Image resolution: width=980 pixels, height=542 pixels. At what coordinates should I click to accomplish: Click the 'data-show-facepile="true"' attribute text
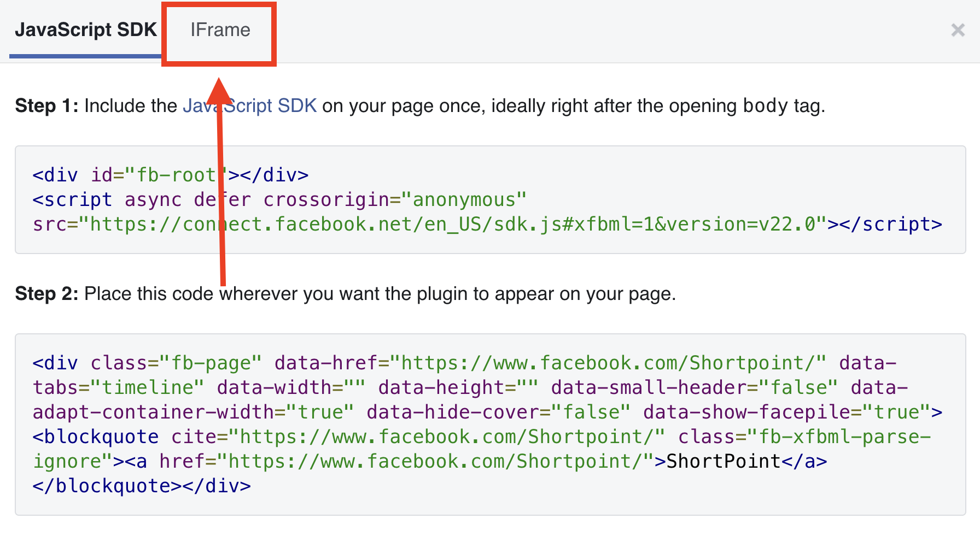(x=787, y=412)
